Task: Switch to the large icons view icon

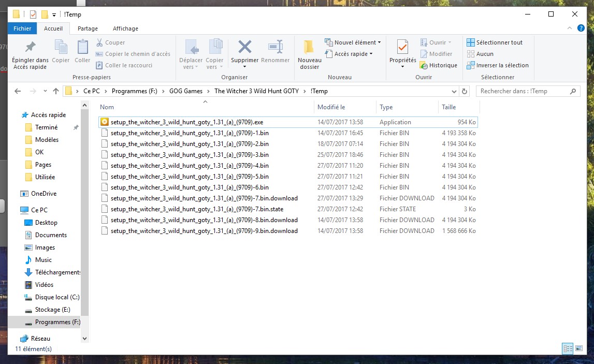Action: (x=579, y=348)
